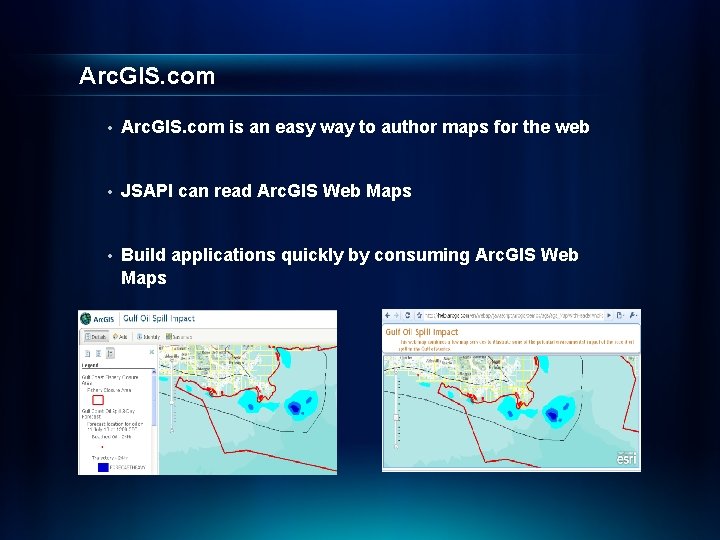This screenshot has height=540, width=720.
Task: Click the Legend heading in side panel
Action: pos(90,365)
